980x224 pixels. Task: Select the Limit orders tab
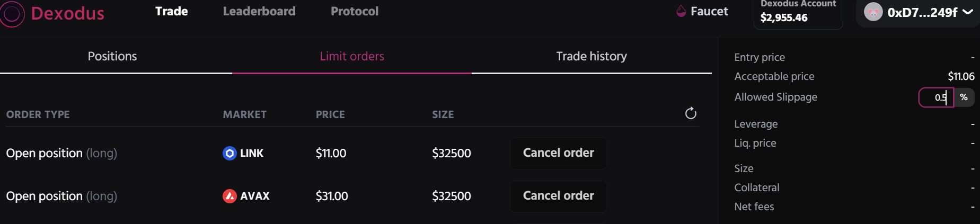pyautogui.click(x=352, y=56)
